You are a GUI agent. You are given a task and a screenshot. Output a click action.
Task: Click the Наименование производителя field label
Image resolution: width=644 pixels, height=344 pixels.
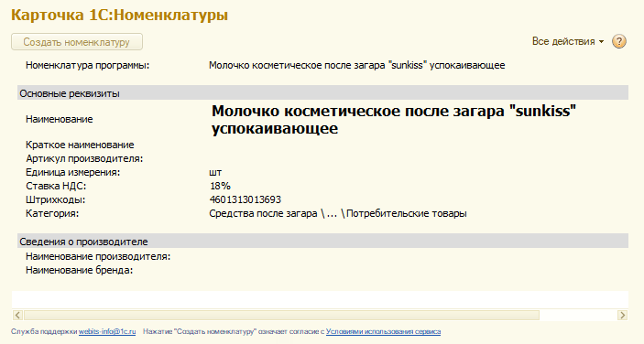tap(98, 257)
